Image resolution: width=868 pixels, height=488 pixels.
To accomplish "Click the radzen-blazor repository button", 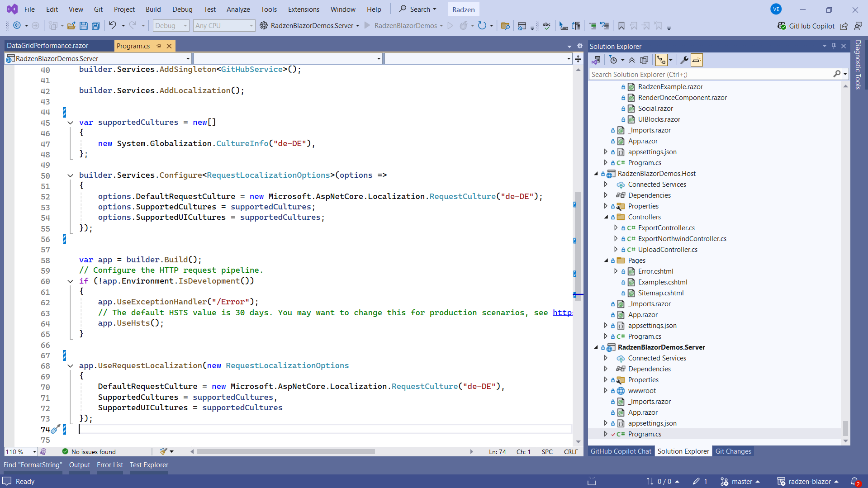I will coord(807,482).
